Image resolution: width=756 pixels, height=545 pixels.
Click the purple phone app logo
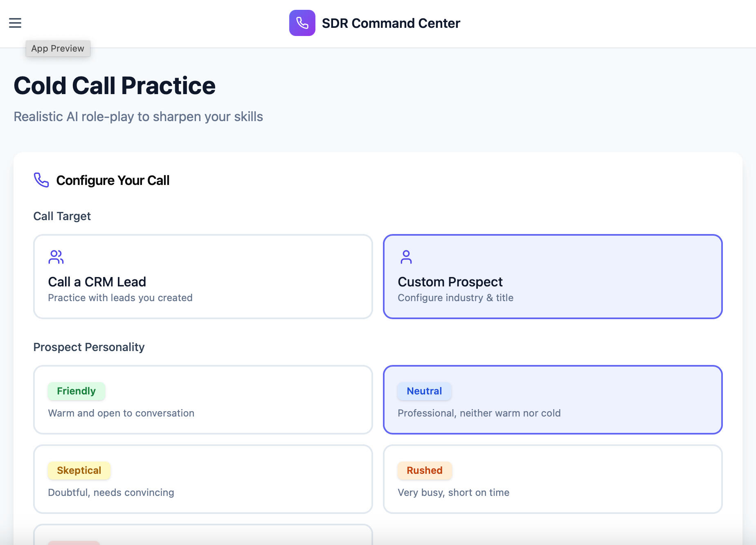(302, 23)
